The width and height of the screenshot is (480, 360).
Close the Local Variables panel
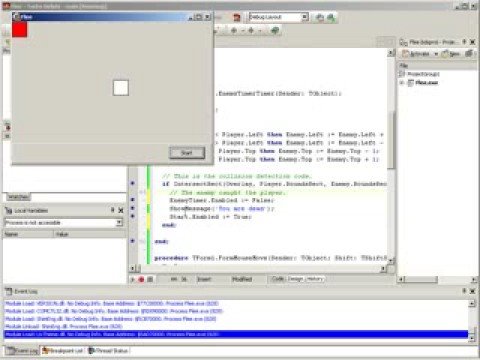121,210
